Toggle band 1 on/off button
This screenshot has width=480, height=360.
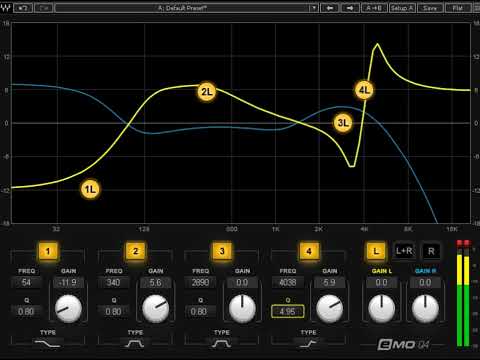pos(48,251)
